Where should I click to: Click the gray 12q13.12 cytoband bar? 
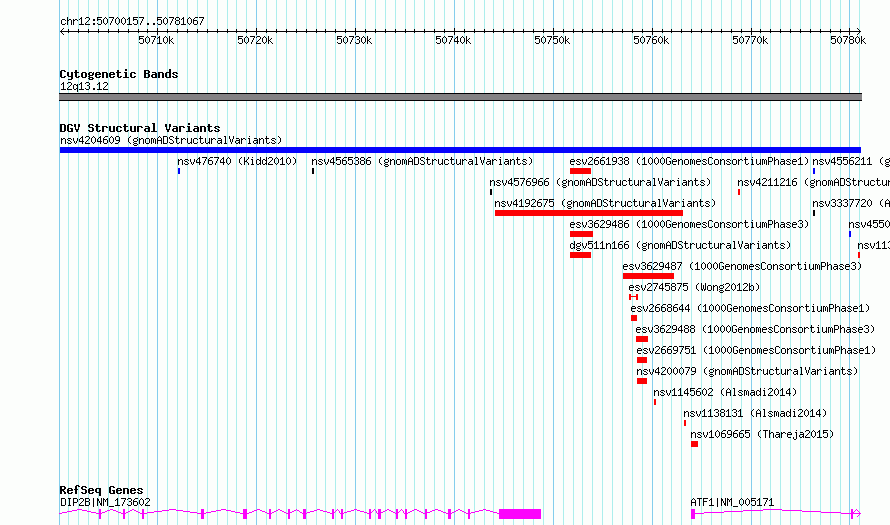coord(460,97)
